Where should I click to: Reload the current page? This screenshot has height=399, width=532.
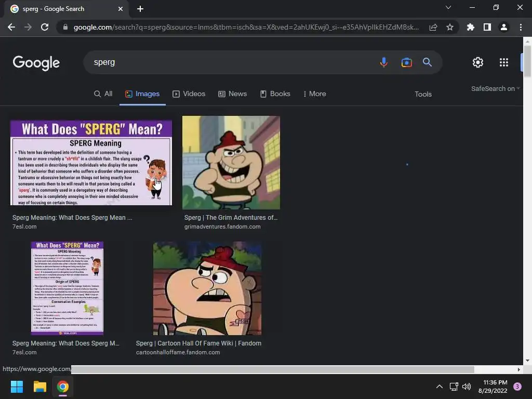[45, 27]
